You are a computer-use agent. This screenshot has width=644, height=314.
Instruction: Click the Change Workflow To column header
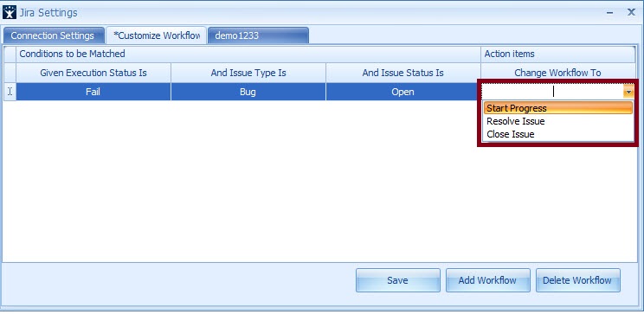[557, 73]
